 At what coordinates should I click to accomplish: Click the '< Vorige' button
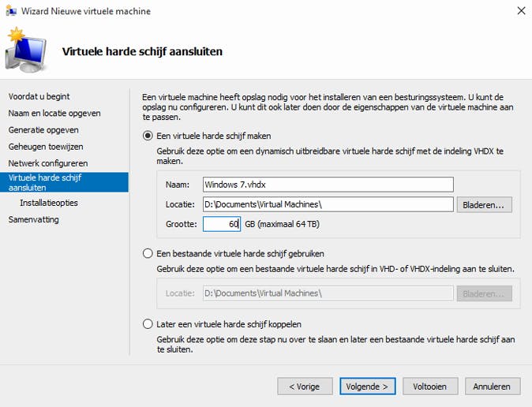pyautogui.click(x=305, y=386)
